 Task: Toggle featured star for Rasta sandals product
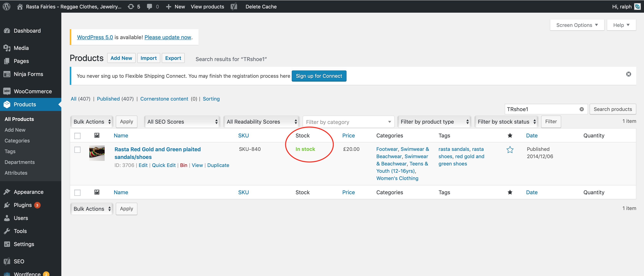point(510,150)
